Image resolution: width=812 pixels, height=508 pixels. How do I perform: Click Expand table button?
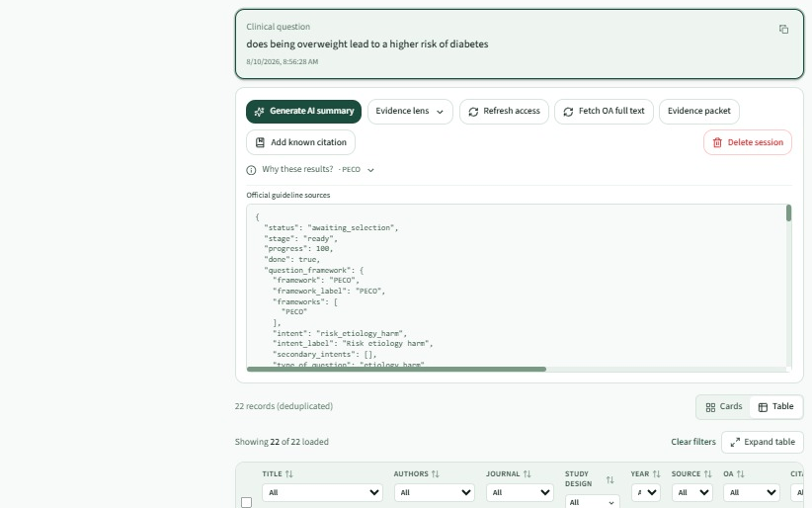(x=763, y=442)
